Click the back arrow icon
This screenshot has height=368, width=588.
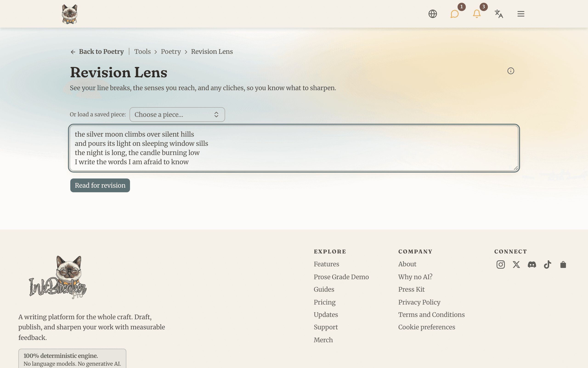tap(73, 52)
